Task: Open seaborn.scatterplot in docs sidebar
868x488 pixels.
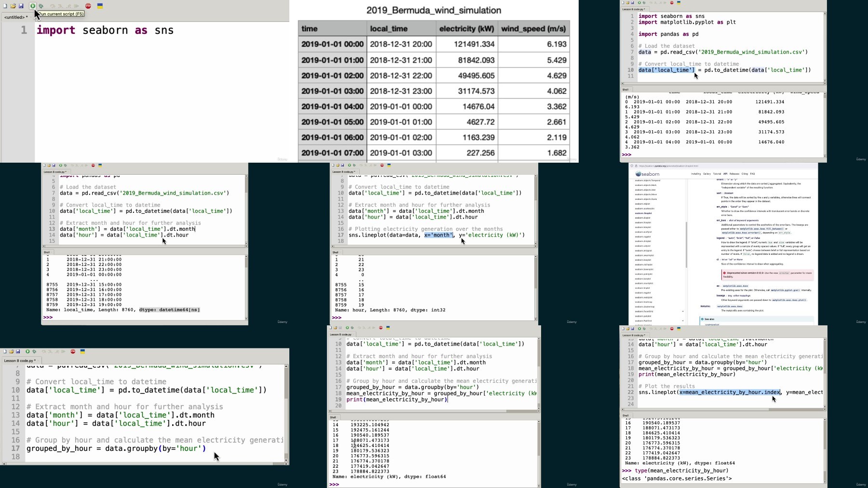Action: pyautogui.click(x=645, y=209)
